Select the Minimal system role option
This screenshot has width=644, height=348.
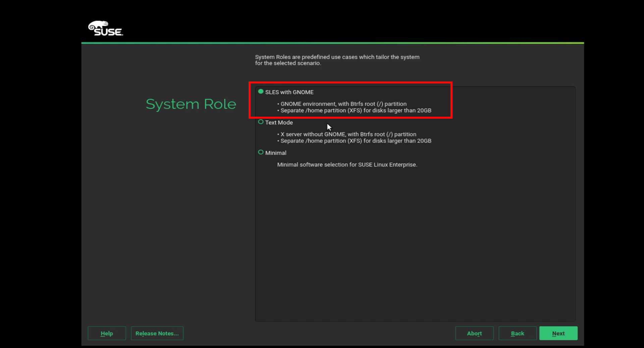[x=261, y=152]
